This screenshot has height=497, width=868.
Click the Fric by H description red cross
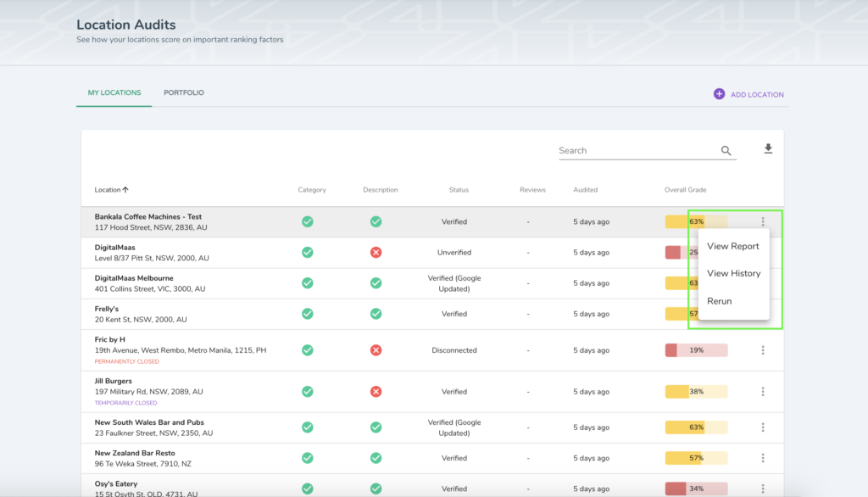tap(376, 350)
